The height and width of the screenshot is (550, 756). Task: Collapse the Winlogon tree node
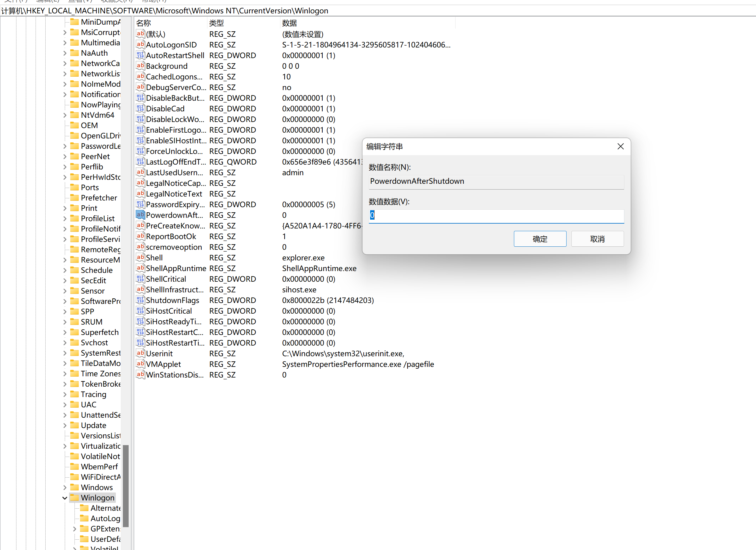(65, 498)
